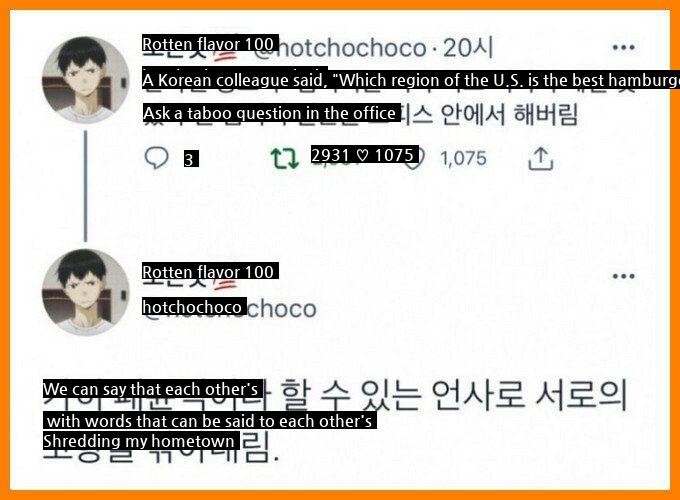This screenshot has width=680, height=500.
Task: Click the 2931 retweet count
Action: pyautogui.click(x=330, y=155)
